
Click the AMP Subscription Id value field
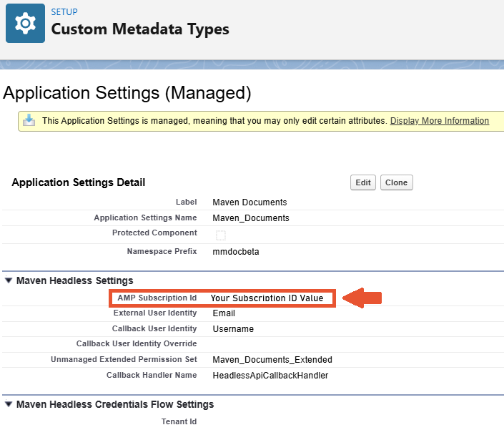coord(267,298)
